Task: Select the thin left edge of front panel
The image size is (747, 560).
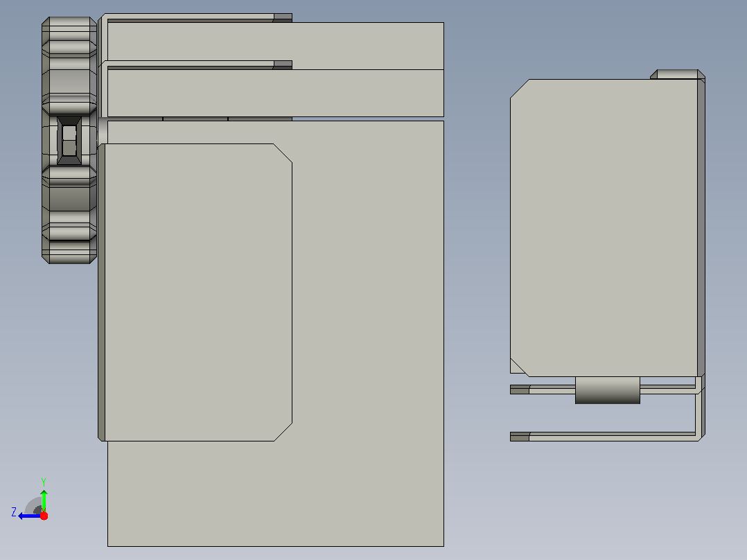Action: click(101, 292)
